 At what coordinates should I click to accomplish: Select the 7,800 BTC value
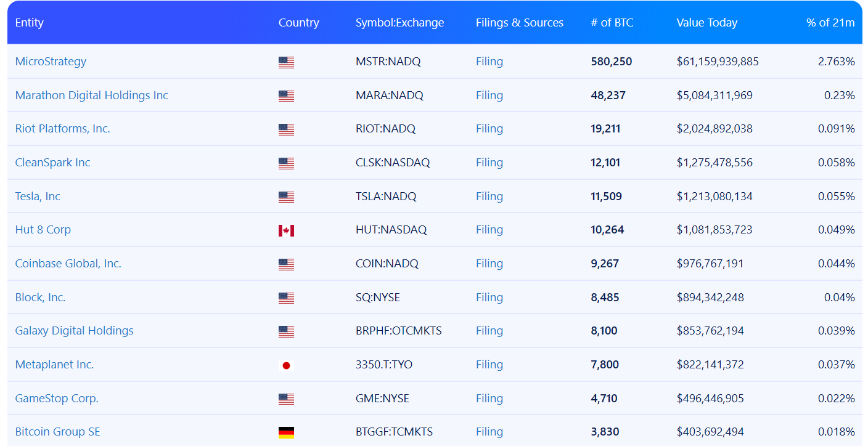point(605,365)
